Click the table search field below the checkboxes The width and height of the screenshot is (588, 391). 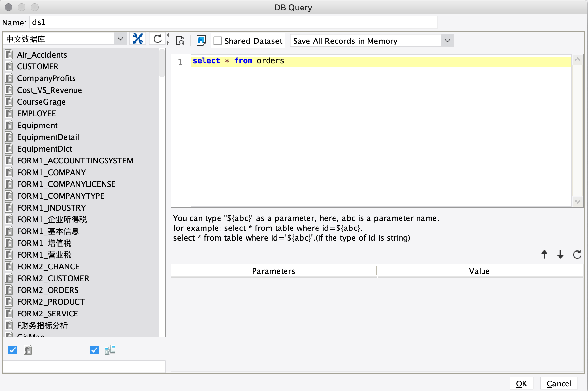point(84,366)
